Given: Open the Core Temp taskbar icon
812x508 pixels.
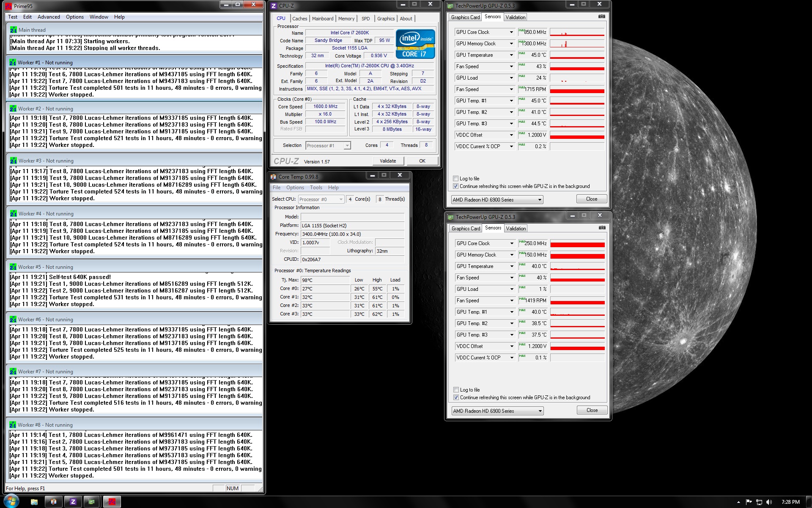Looking at the screenshot, I should pyautogui.click(x=54, y=502).
